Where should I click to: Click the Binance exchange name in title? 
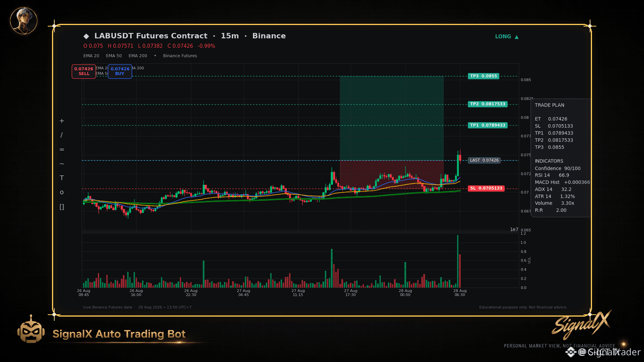pyautogui.click(x=269, y=36)
